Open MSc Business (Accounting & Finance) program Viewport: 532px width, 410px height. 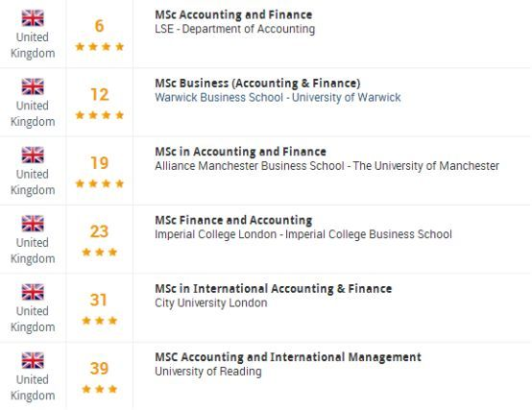[x=257, y=84]
